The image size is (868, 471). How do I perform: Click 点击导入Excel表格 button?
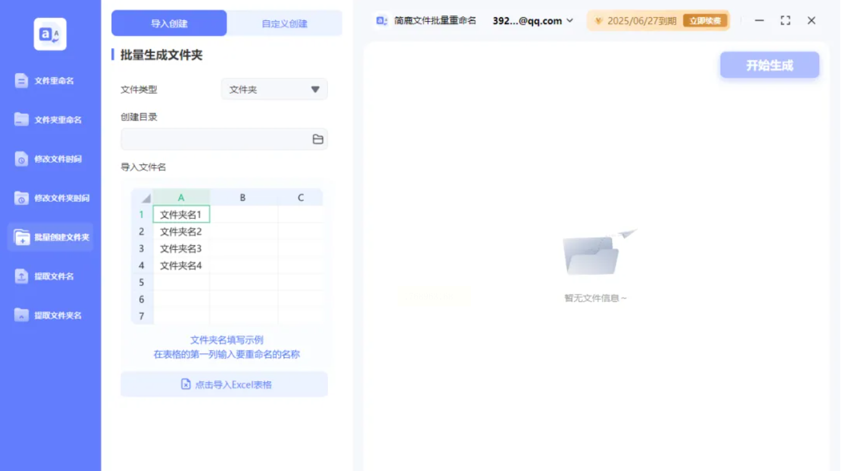tap(224, 385)
